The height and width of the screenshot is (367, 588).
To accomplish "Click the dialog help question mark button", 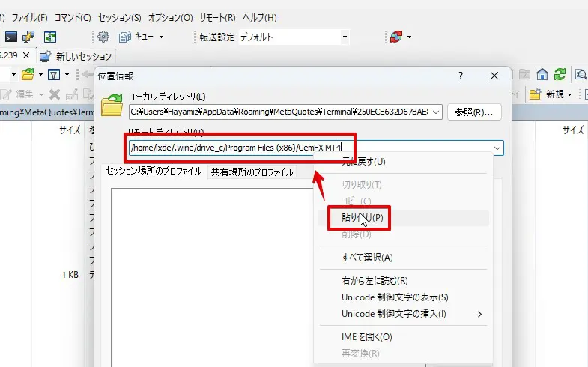I will [461, 76].
